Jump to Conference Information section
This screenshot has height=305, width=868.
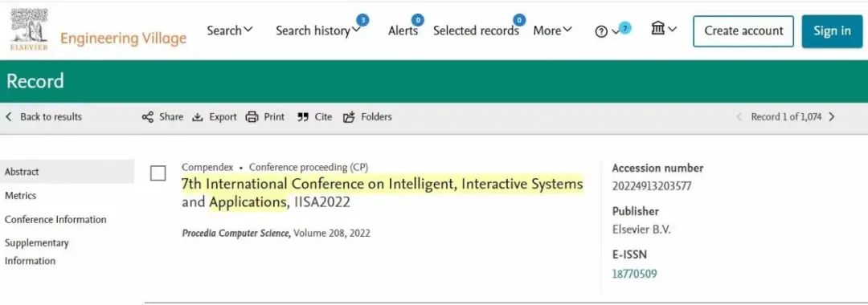pos(55,219)
